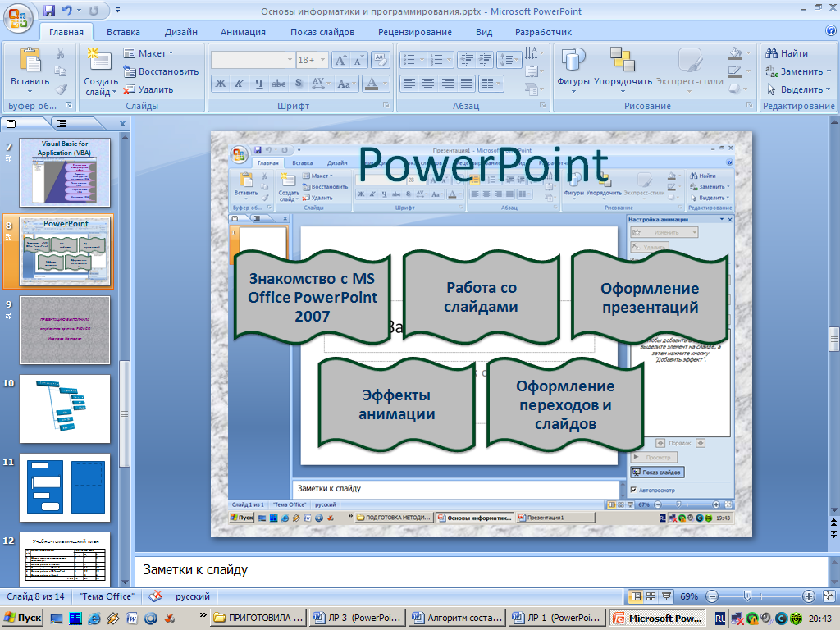Open the Фигуры shapes gallery
The image size is (840, 630).
point(573,71)
